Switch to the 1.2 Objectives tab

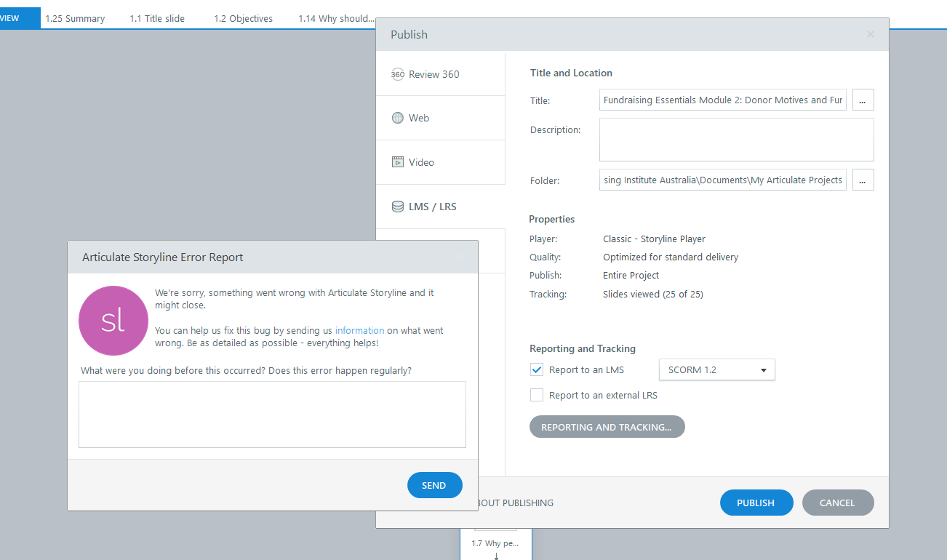[x=243, y=18]
